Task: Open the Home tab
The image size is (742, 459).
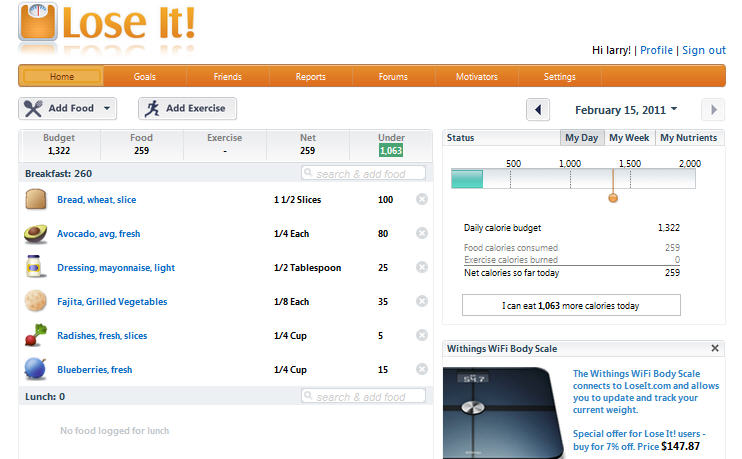Action: (62, 76)
